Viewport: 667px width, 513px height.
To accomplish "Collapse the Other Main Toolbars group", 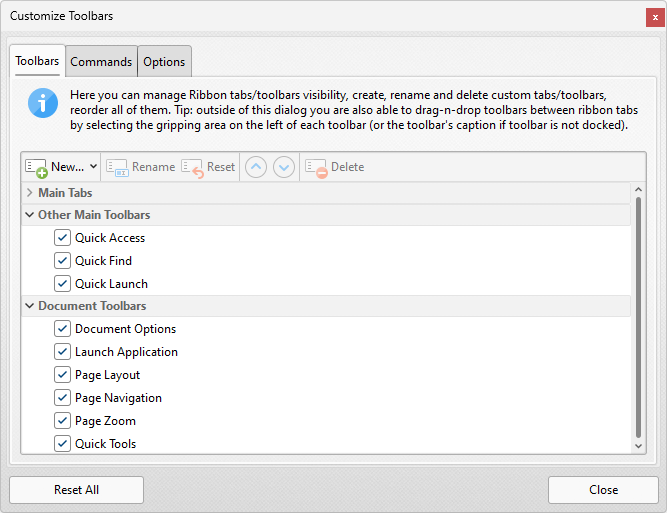I will tap(29, 215).
